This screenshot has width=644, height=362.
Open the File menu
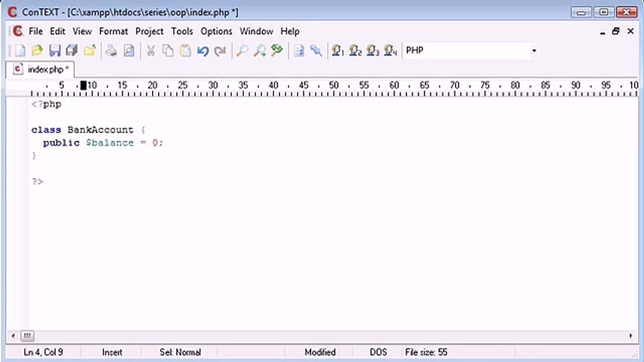[36, 31]
